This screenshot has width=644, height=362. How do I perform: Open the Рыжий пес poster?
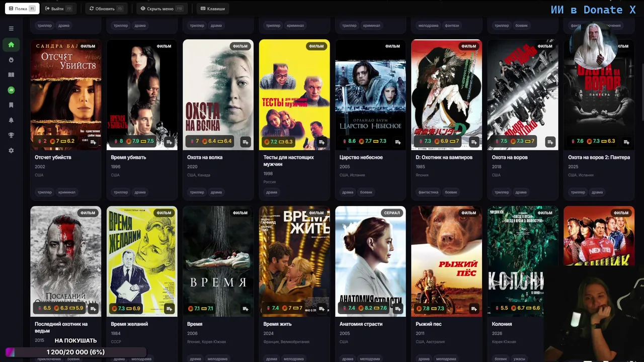click(x=447, y=261)
